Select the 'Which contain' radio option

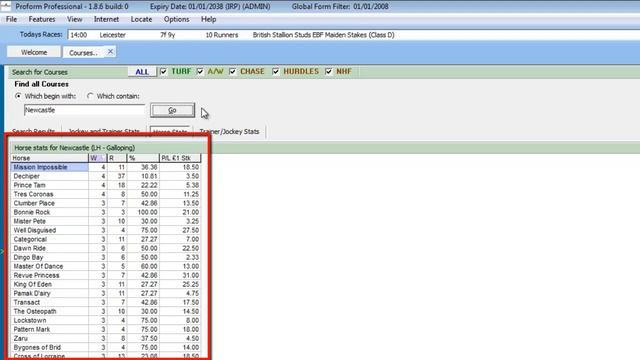[x=90, y=96]
